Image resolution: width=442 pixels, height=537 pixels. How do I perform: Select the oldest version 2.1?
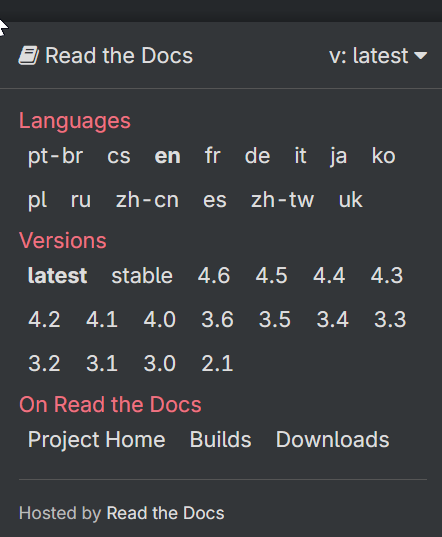pos(217,363)
